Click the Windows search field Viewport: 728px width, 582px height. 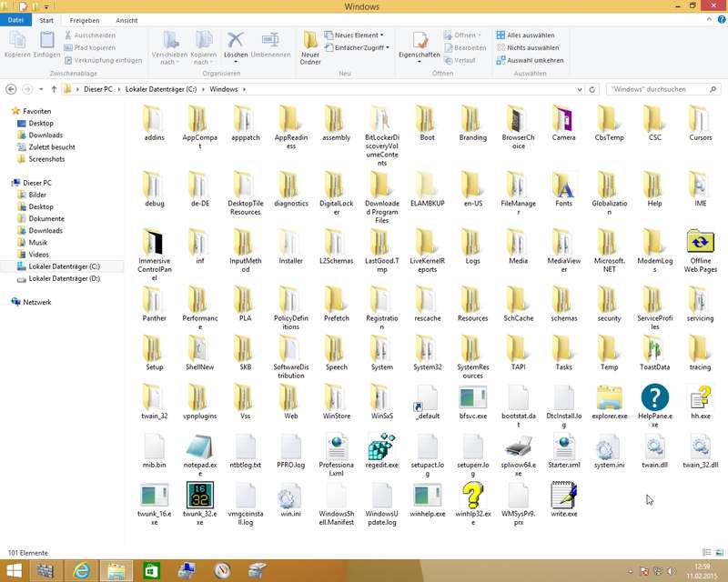click(x=663, y=89)
